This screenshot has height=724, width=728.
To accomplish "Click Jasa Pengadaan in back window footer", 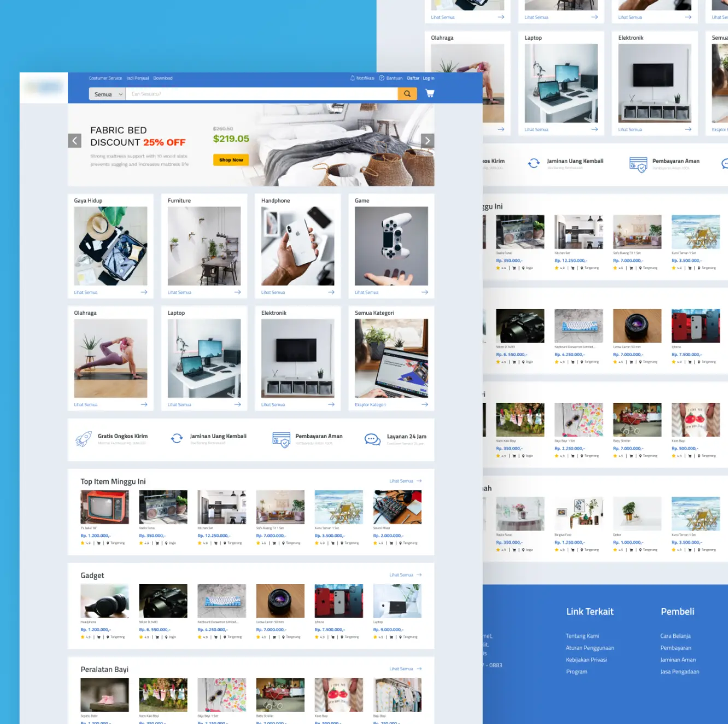I will (x=680, y=672).
